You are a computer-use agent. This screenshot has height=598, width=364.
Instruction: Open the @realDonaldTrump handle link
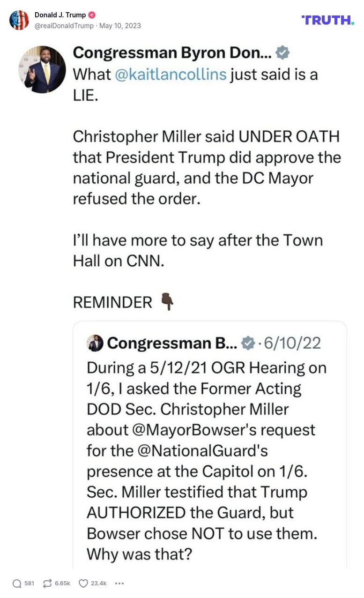pyautogui.click(x=64, y=26)
